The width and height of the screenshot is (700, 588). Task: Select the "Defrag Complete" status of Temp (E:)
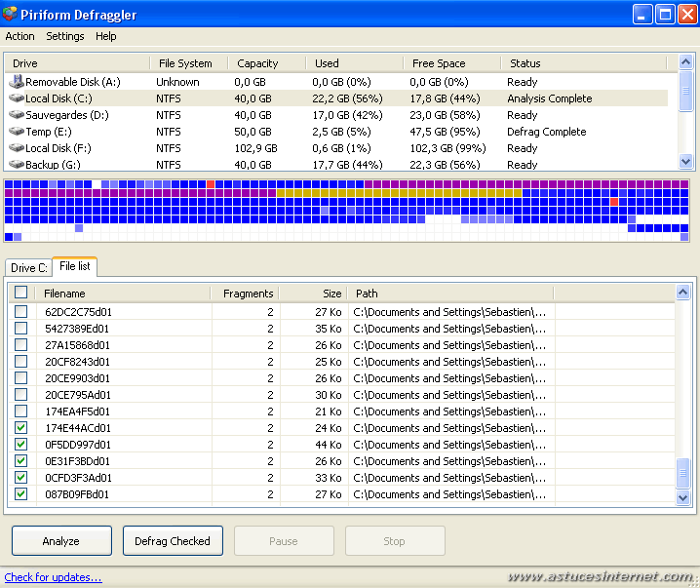pos(546,132)
